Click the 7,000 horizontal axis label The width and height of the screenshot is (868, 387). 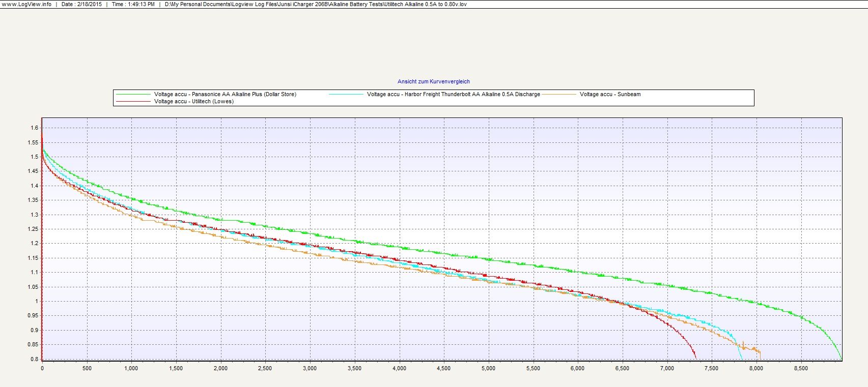[667, 368]
